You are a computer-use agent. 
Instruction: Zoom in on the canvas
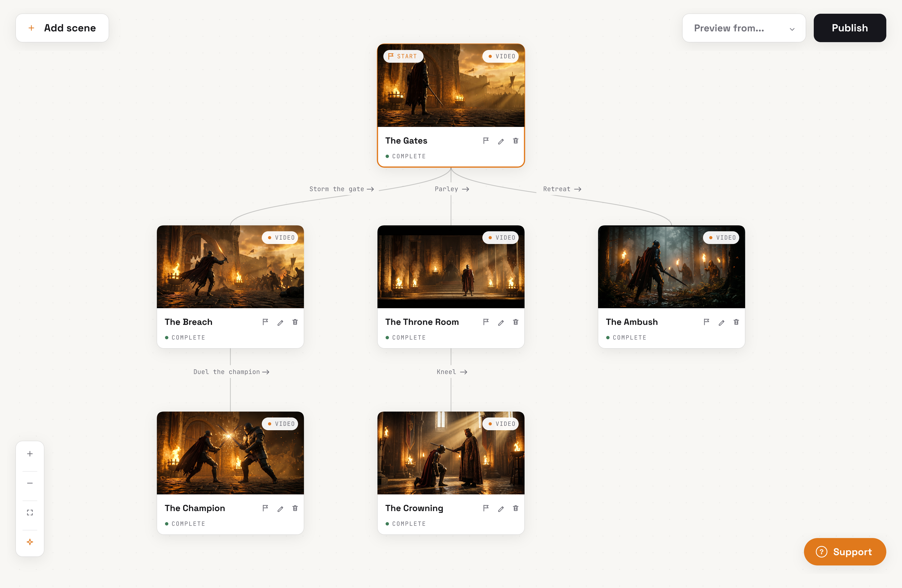tap(30, 454)
